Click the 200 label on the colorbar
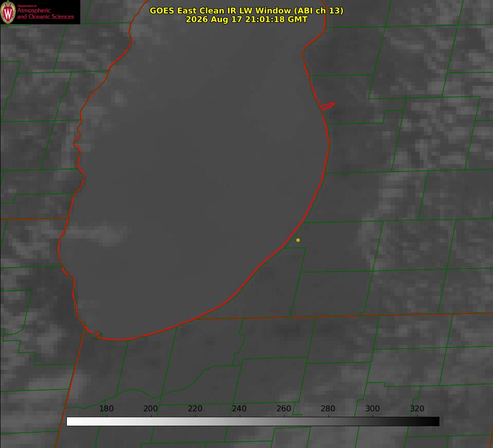Image resolution: width=493 pixels, height=448 pixels. coord(151,408)
